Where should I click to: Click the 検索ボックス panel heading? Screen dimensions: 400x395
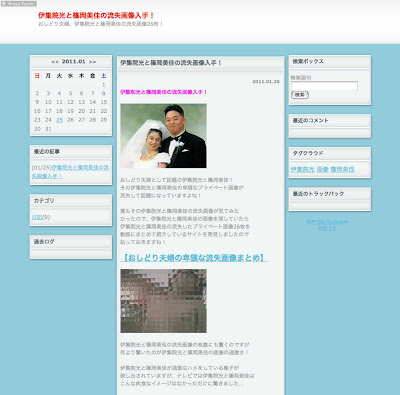click(308, 61)
